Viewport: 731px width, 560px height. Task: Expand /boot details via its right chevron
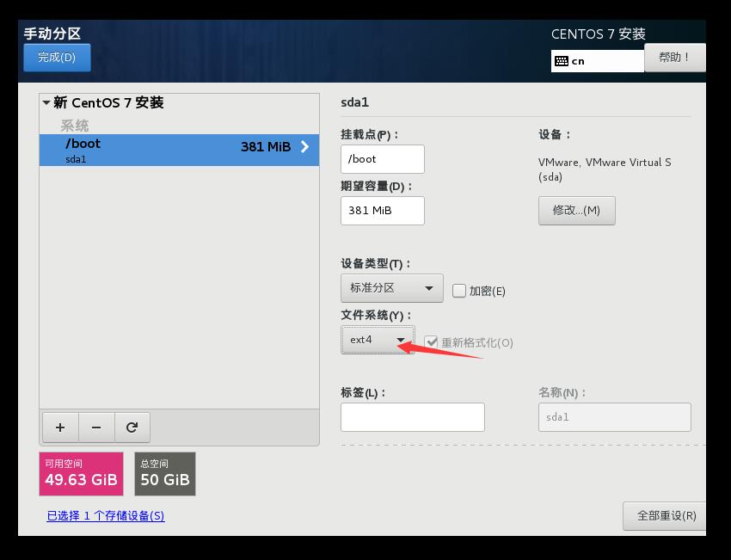point(303,146)
